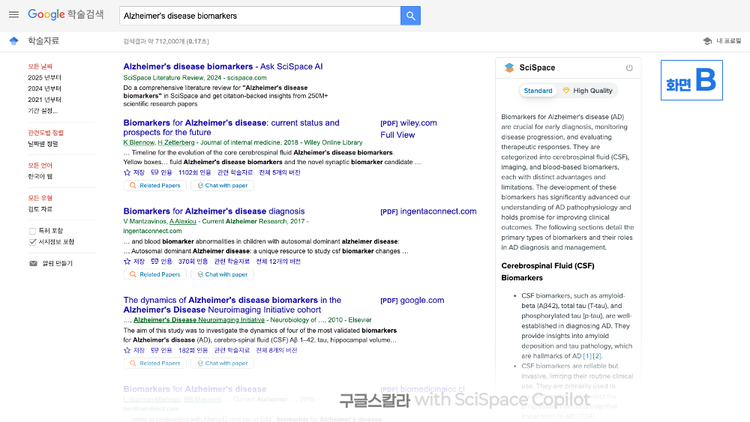
Task: Open the [PDF] wiley.com link
Action: point(408,123)
